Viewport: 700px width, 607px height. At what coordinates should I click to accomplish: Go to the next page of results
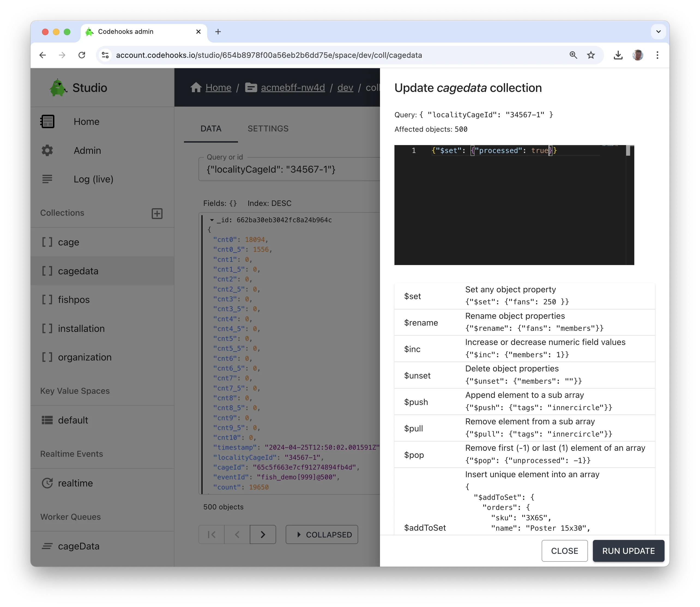pyautogui.click(x=263, y=534)
